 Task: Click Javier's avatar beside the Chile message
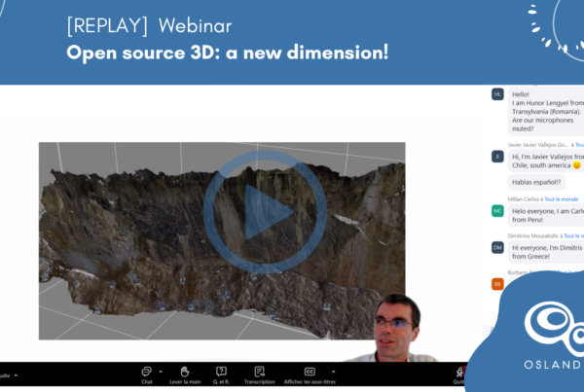(497, 157)
